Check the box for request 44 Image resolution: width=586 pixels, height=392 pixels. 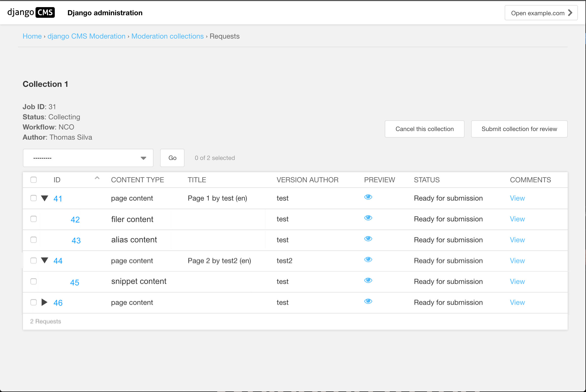click(x=34, y=260)
